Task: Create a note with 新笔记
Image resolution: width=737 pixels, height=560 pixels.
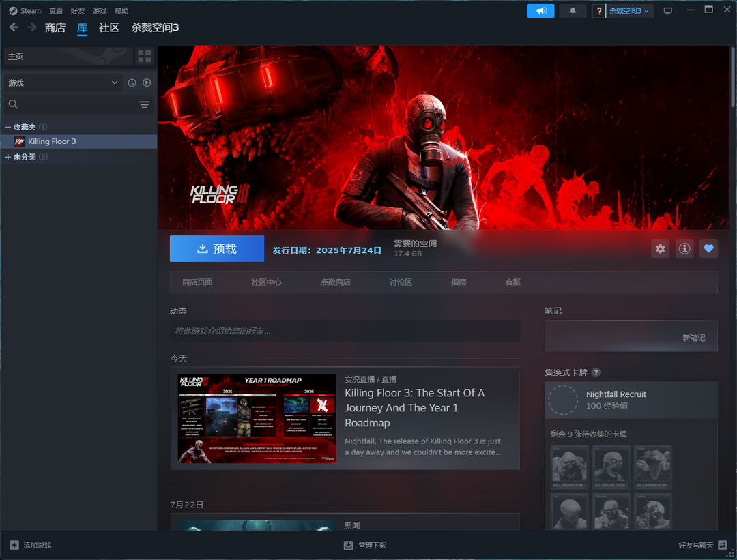Action: tap(694, 338)
